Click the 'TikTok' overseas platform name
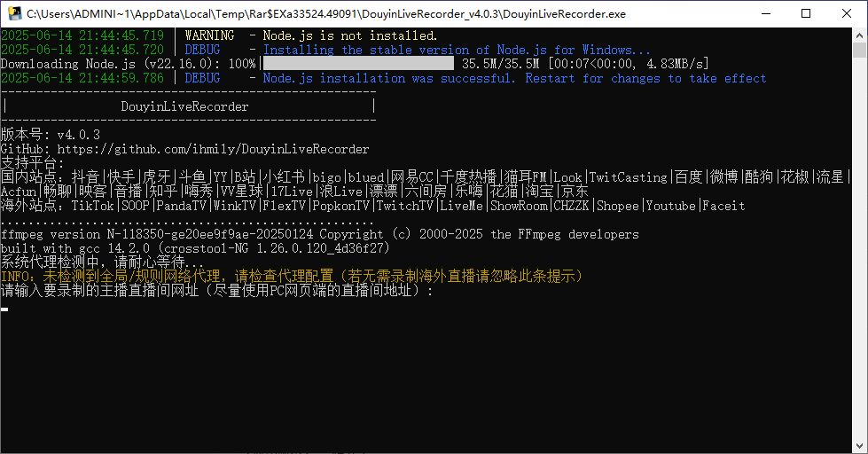The height and width of the screenshot is (454, 868). coord(92,206)
